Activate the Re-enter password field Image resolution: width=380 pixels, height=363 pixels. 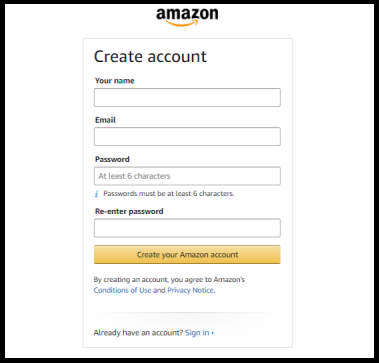coord(187,228)
